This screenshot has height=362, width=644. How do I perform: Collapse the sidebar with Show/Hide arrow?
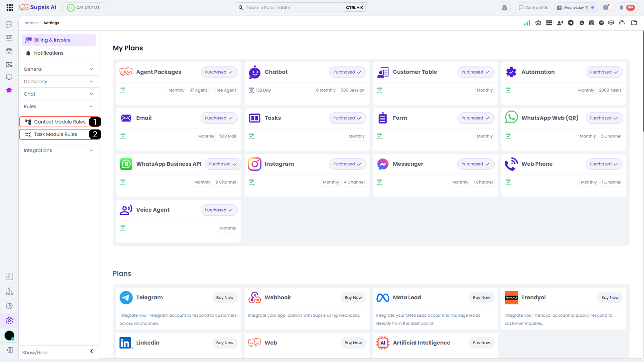tap(92, 351)
